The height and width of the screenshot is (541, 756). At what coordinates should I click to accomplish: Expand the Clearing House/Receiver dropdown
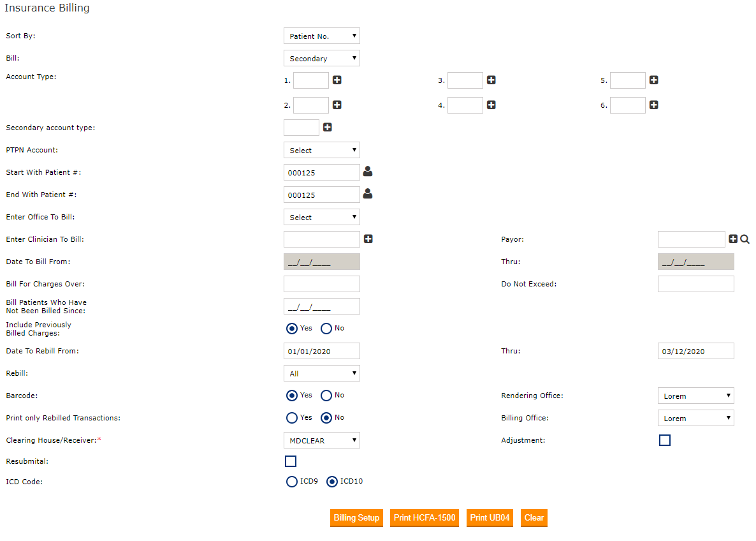click(321, 440)
